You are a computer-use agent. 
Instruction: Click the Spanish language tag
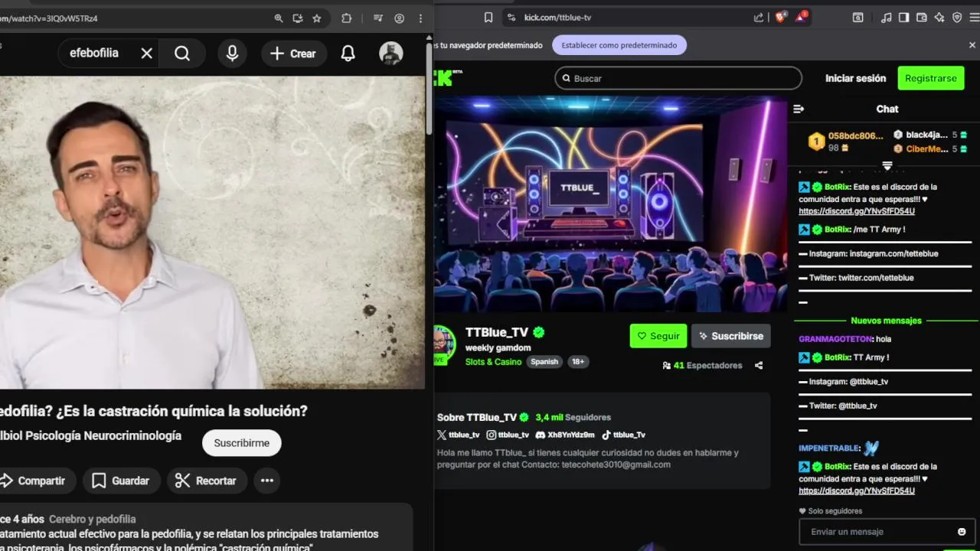tap(544, 362)
